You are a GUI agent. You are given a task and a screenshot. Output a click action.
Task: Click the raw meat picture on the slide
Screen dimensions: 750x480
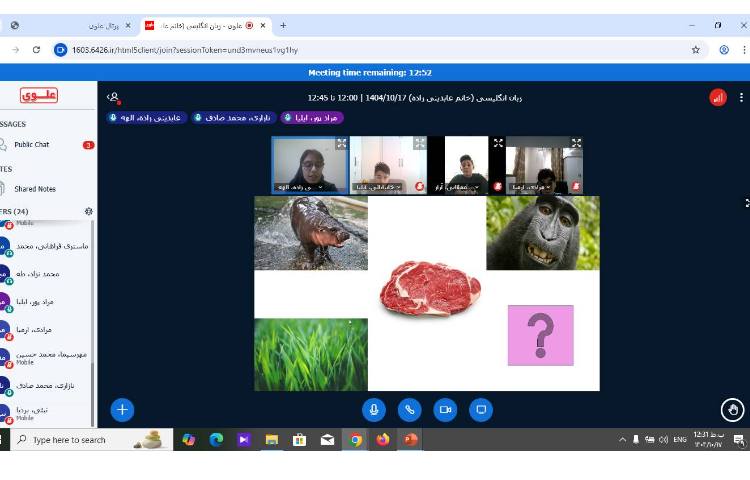(x=430, y=289)
